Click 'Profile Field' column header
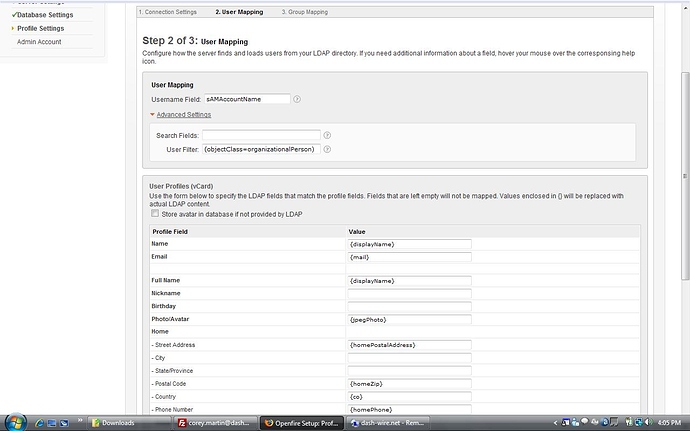Screen dimensions: 690x431 (x=170, y=232)
